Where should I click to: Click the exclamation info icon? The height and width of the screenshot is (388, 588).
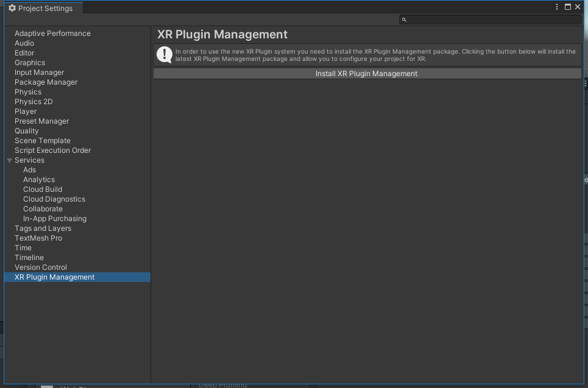click(x=165, y=55)
